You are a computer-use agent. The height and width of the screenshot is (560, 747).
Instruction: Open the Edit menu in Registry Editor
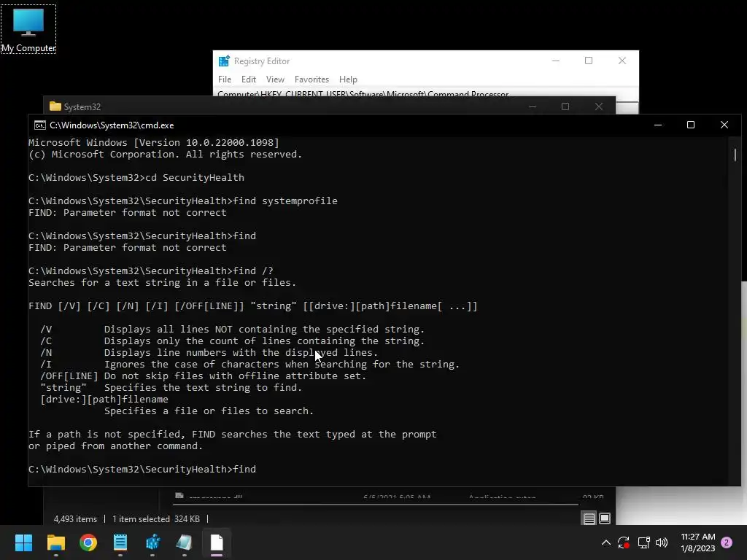point(248,79)
